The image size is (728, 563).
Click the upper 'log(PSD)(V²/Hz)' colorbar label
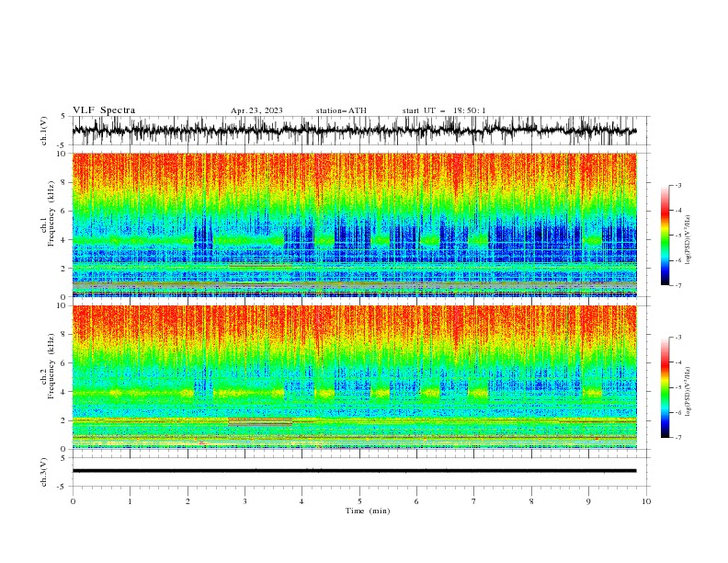coord(688,240)
